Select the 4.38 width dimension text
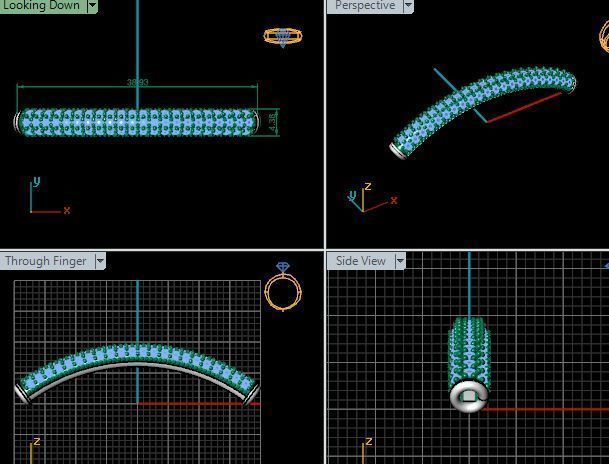This screenshot has width=609, height=464. click(x=273, y=122)
